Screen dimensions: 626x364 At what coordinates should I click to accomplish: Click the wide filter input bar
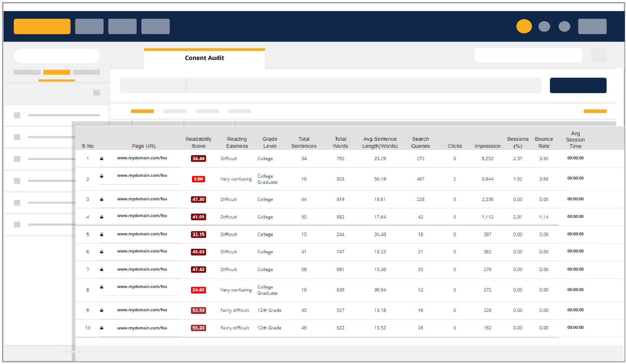click(330, 85)
